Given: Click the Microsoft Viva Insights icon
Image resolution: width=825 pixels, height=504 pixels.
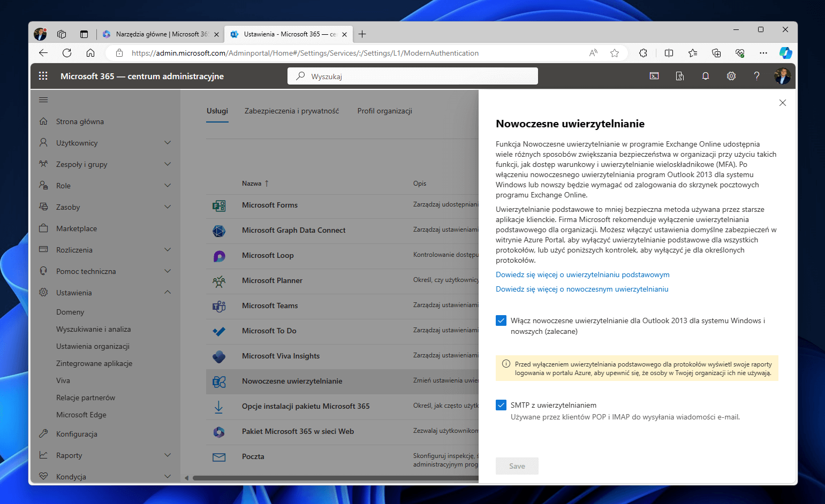Looking at the screenshot, I should [219, 356].
